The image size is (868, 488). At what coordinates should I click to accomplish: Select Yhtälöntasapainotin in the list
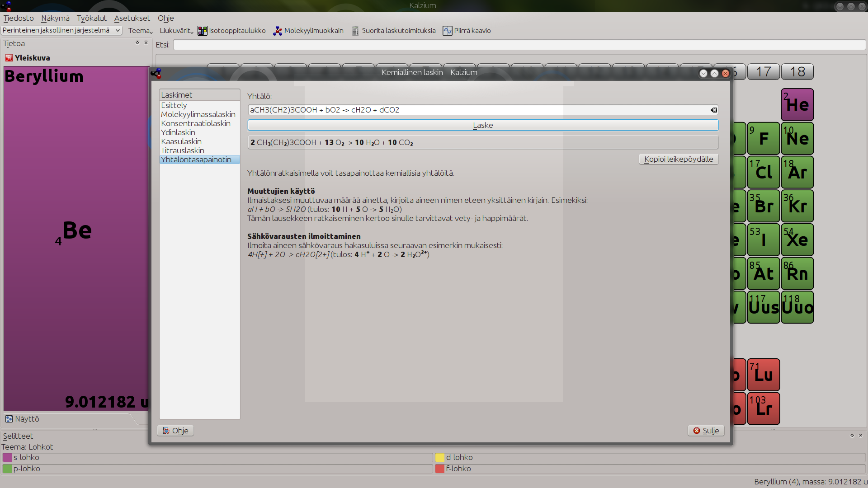[199, 160]
